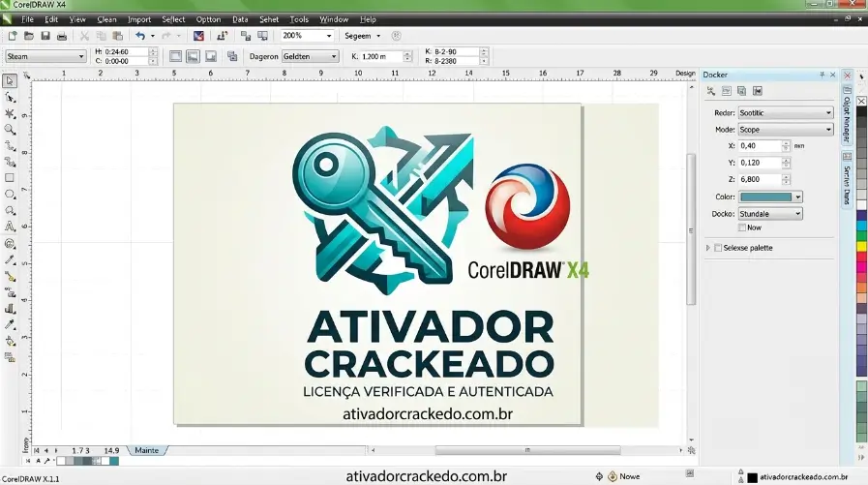Open the Edit menu
868x485 pixels.
(51, 19)
